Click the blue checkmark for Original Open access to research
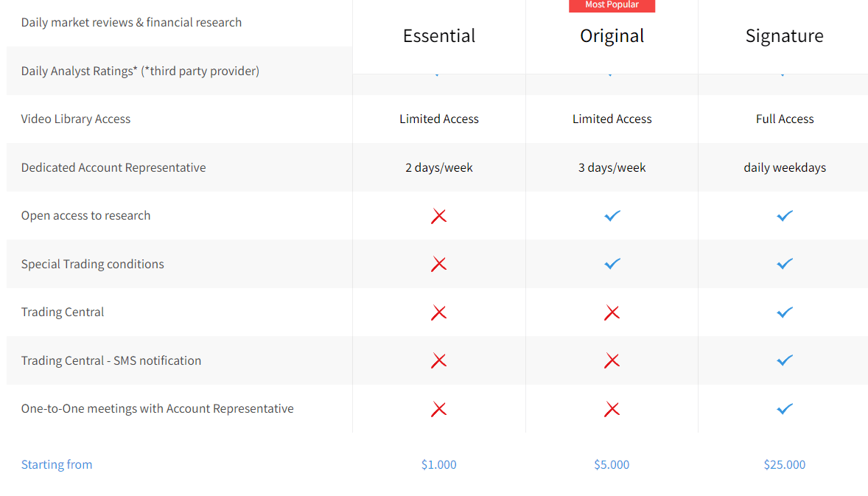The width and height of the screenshot is (868, 496). tap(612, 216)
